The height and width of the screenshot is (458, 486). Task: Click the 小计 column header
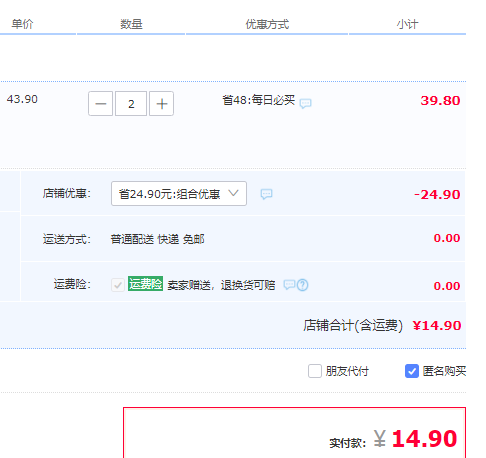(x=407, y=24)
